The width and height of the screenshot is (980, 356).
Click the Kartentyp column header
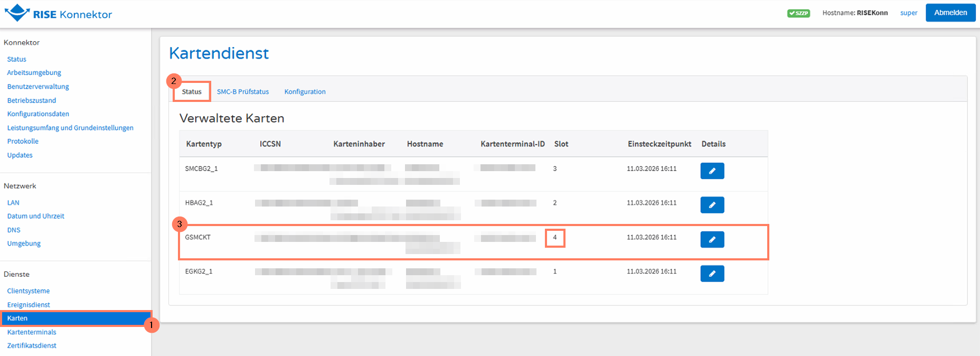204,144
